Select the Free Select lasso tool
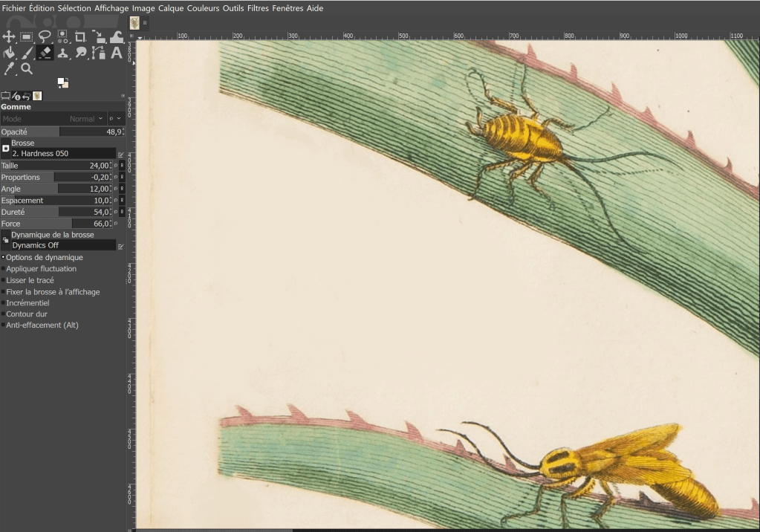The image size is (760, 532). tap(45, 36)
